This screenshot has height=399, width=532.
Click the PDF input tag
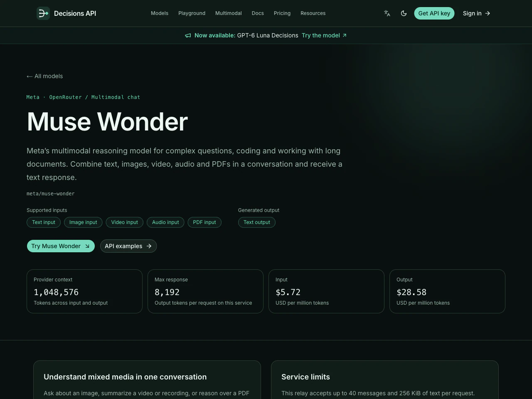(204, 222)
